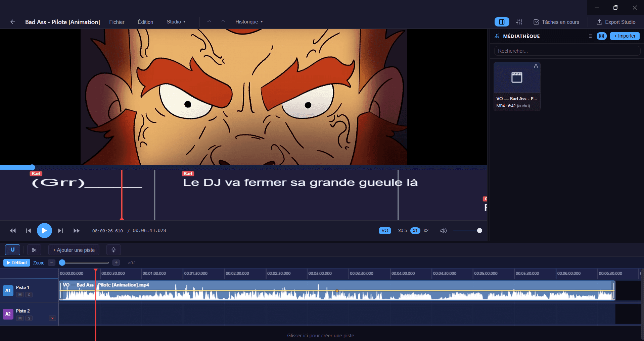This screenshot has height=341, width=644.
Task: Jump to next marker
Action: (60, 231)
